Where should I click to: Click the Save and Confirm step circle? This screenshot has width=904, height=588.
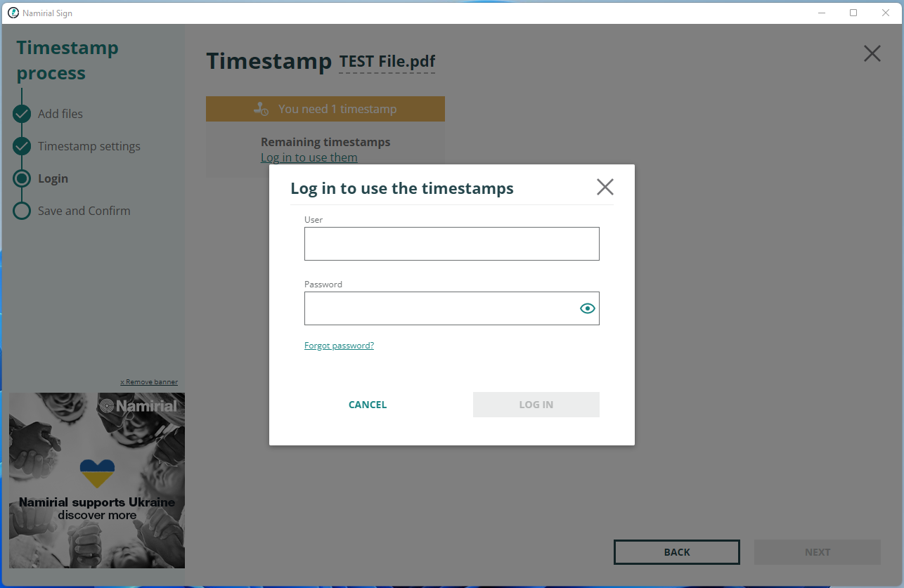(x=22, y=211)
